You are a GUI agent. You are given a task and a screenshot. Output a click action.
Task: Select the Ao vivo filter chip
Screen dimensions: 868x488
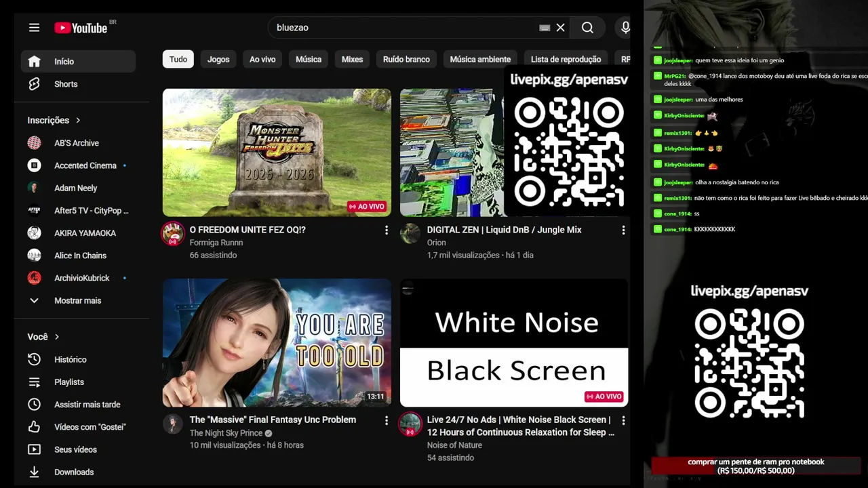262,60
